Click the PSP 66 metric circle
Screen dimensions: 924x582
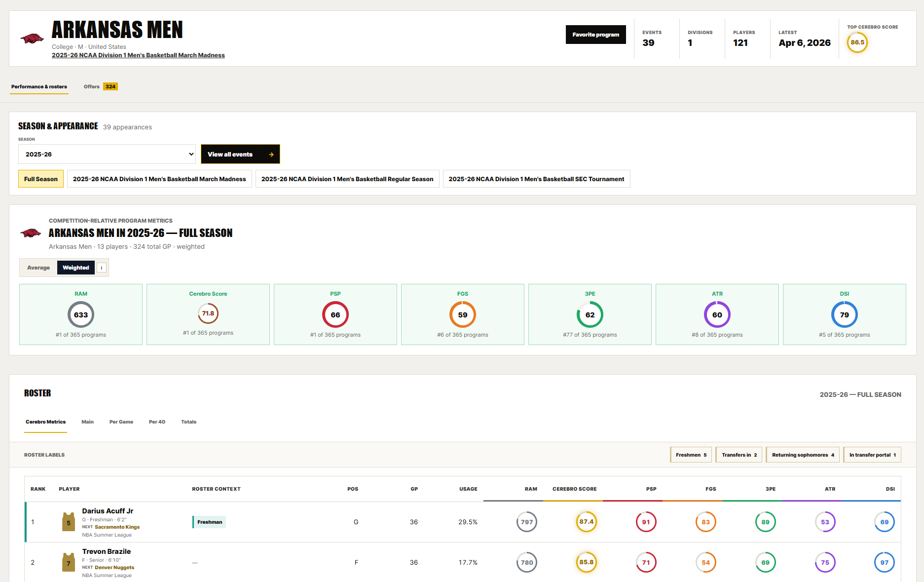335,315
